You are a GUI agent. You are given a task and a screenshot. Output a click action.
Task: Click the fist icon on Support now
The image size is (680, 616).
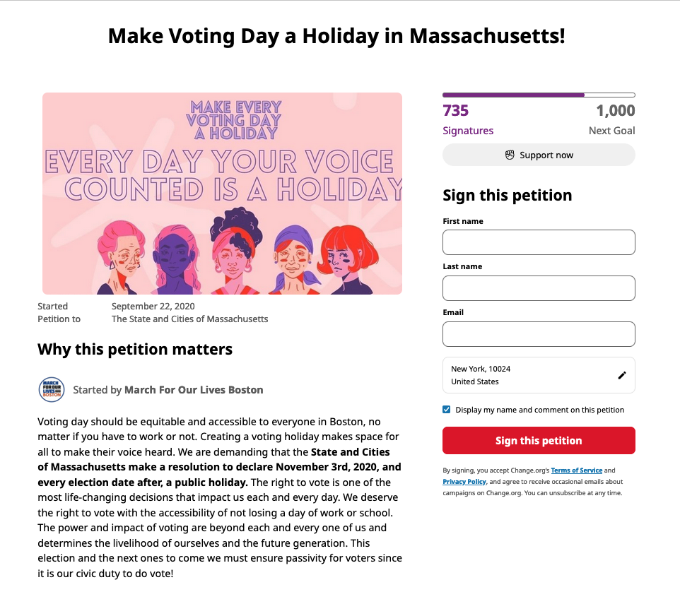(510, 155)
